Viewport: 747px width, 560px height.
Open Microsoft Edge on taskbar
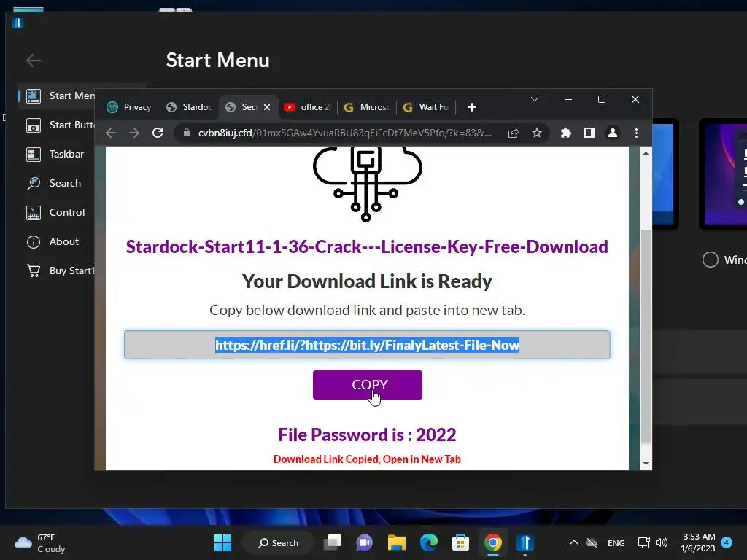pyautogui.click(x=429, y=542)
